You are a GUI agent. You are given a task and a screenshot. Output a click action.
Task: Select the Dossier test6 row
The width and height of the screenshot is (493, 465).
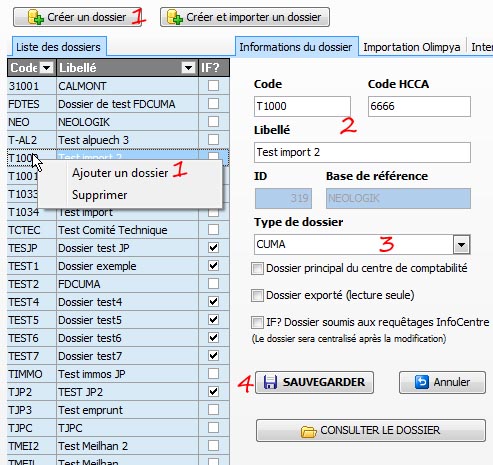click(118, 338)
